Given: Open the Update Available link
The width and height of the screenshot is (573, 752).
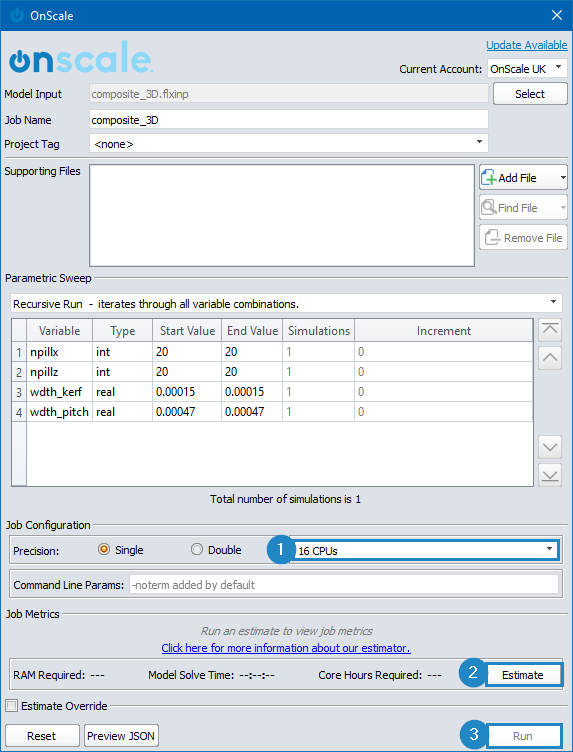Looking at the screenshot, I should tap(526, 45).
